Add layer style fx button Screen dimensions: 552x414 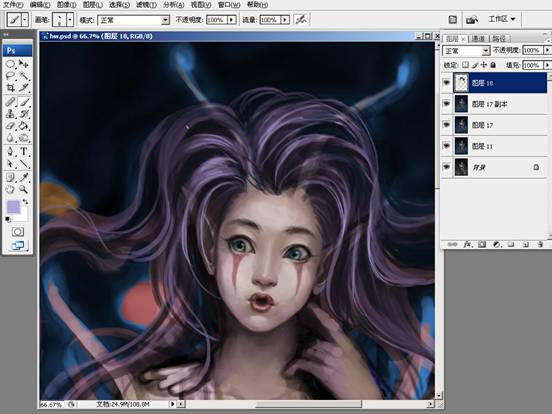468,244
